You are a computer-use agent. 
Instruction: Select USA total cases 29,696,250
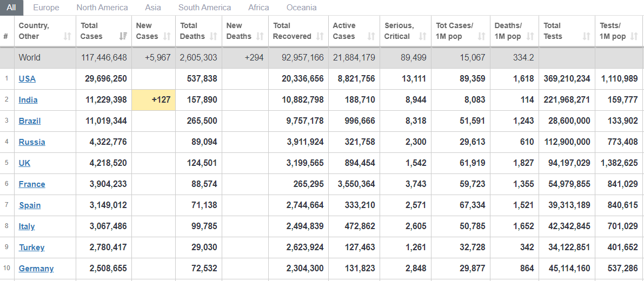106,79
